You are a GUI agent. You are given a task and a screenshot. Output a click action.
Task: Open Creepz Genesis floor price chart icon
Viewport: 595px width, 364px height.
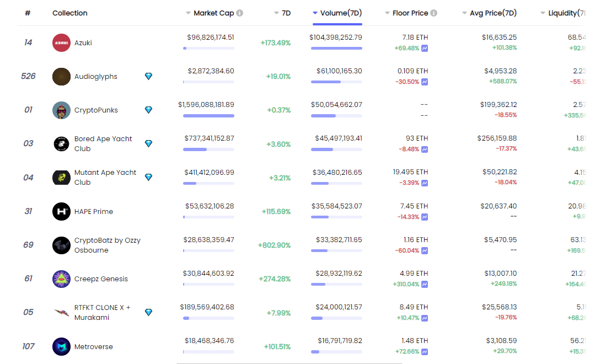[425, 284]
